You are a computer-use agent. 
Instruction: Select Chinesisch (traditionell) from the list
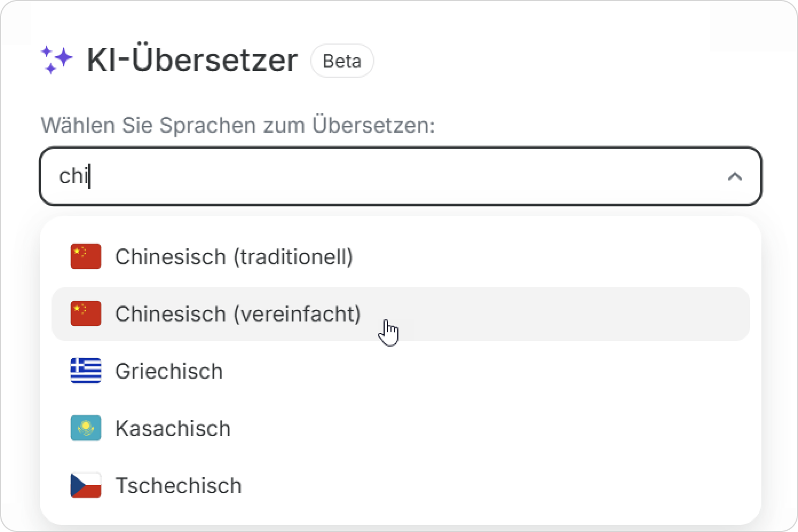[x=234, y=257]
